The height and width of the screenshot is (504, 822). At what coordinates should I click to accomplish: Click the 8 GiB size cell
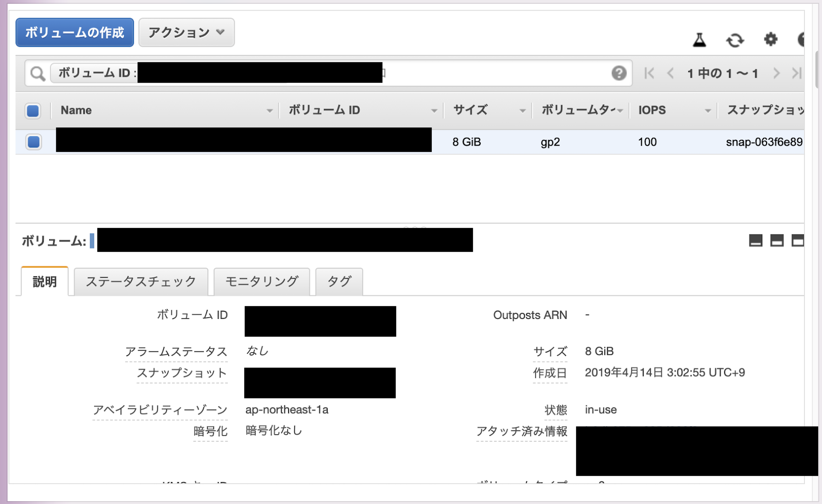point(466,142)
